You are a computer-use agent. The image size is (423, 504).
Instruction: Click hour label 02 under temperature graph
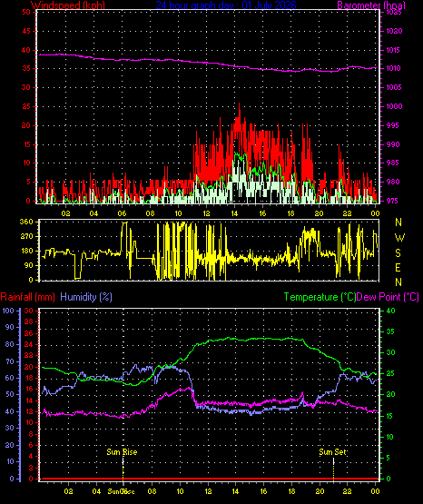(x=68, y=491)
